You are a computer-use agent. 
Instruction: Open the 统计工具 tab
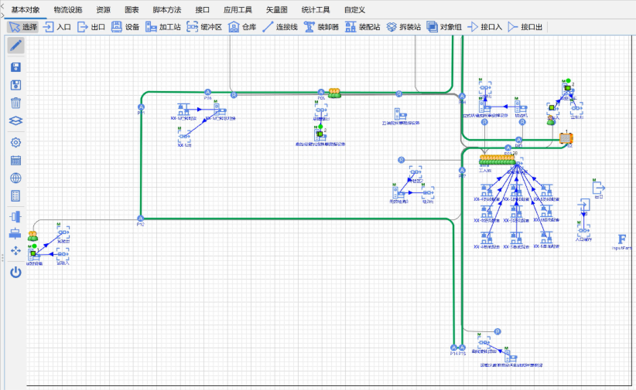pyautogui.click(x=316, y=10)
